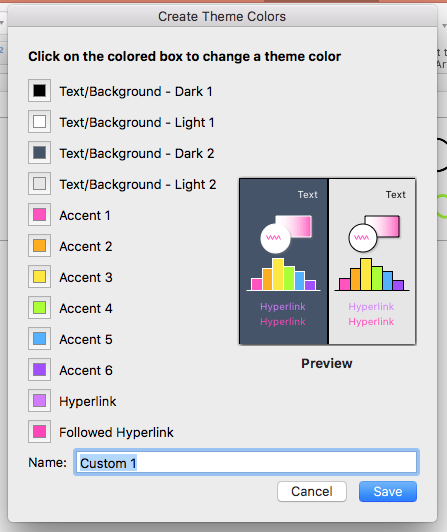Click the 'Create Theme Colors' title text
The height and width of the screenshot is (532, 447).
(x=222, y=16)
